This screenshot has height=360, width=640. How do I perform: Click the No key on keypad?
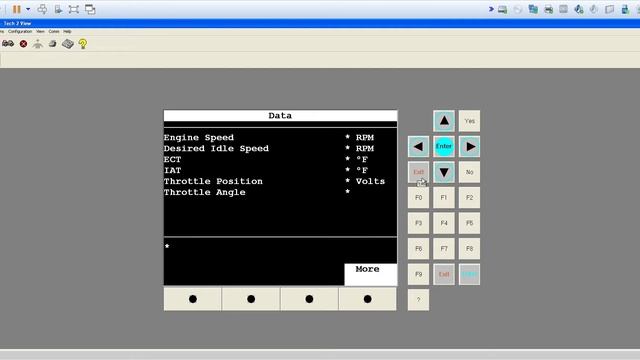469,172
